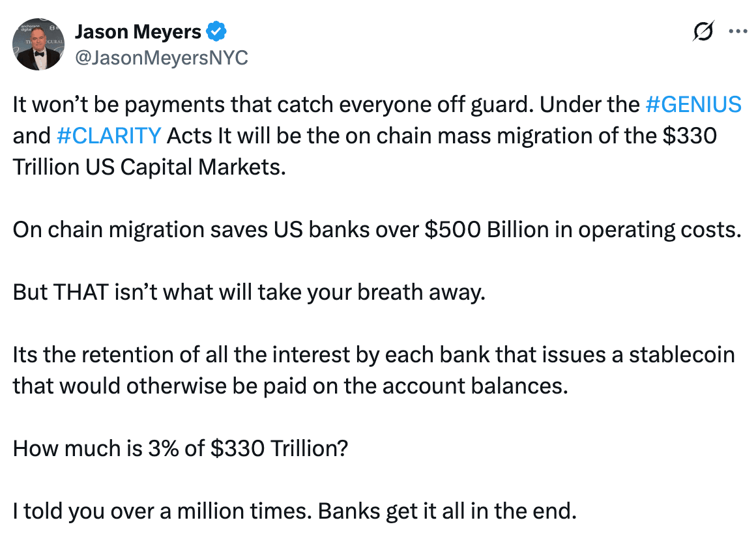This screenshot has height=533, width=756.
Task: Click the Jason Meyers display name
Action: [138, 32]
